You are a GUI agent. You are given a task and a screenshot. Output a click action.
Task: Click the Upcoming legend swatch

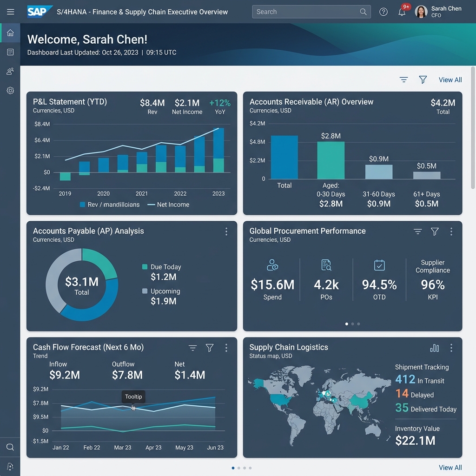click(145, 291)
